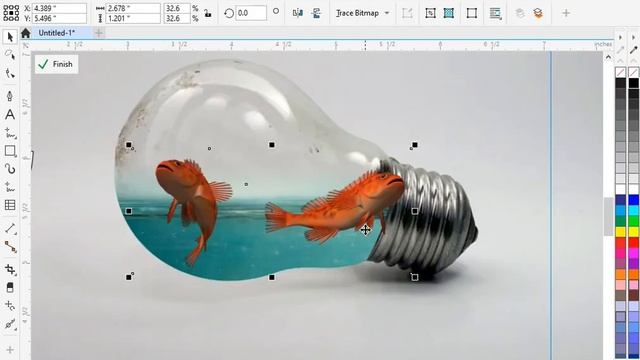The image size is (640, 360).
Task: Select the S-shaped curve tool
Action: click(x=10, y=169)
